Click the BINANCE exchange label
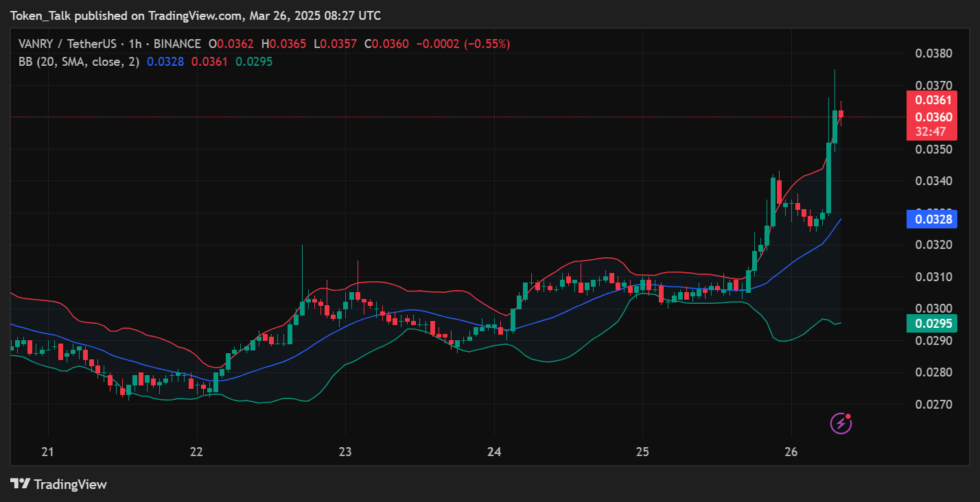Image resolution: width=980 pixels, height=502 pixels. 177,44
